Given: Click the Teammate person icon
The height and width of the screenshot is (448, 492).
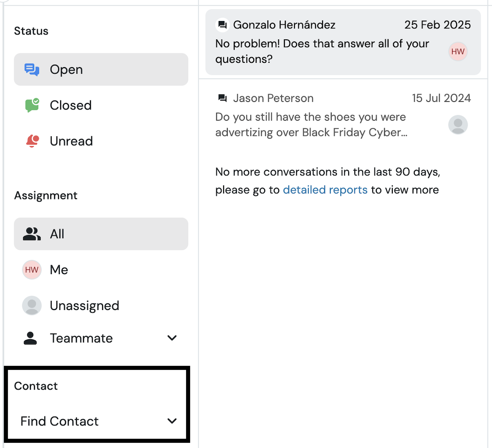Looking at the screenshot, I should pos(30,338).
